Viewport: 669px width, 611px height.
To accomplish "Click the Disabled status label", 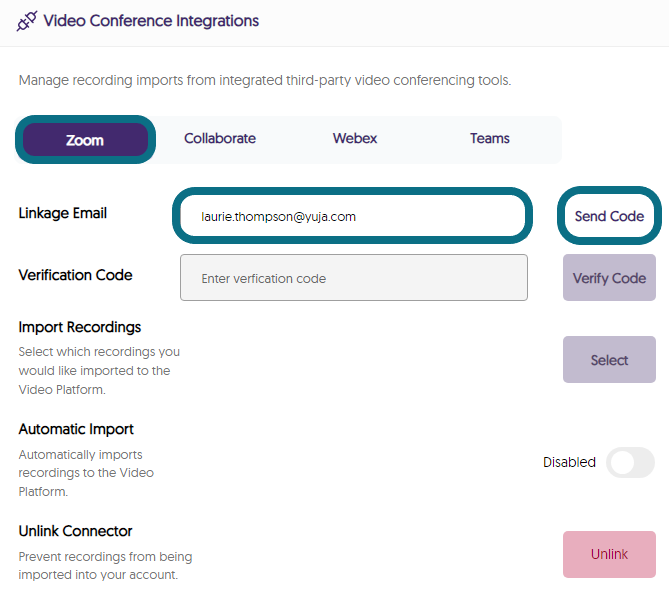I will click(569, 462).
